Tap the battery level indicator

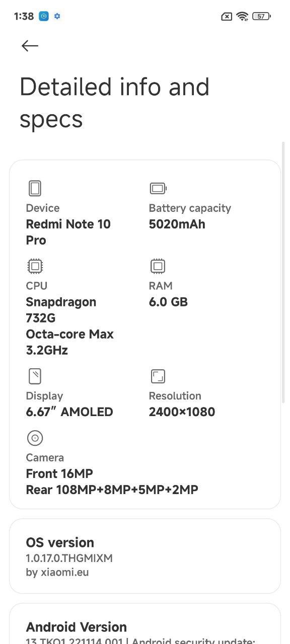(x=261, y=16)
